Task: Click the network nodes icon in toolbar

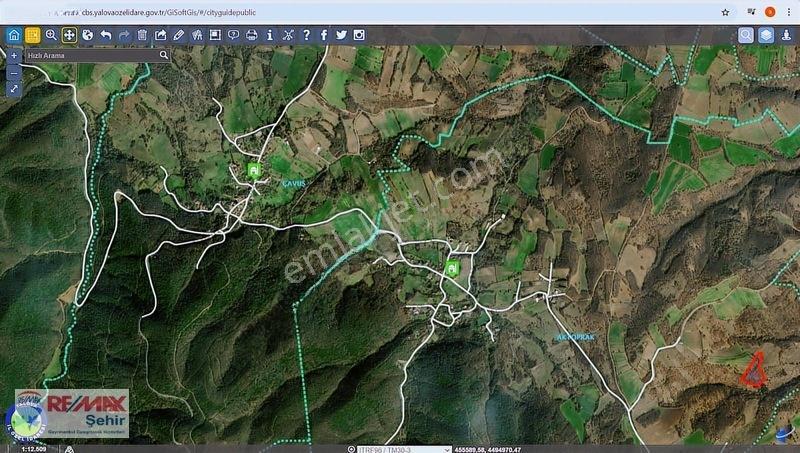Action: click(288, 35)
